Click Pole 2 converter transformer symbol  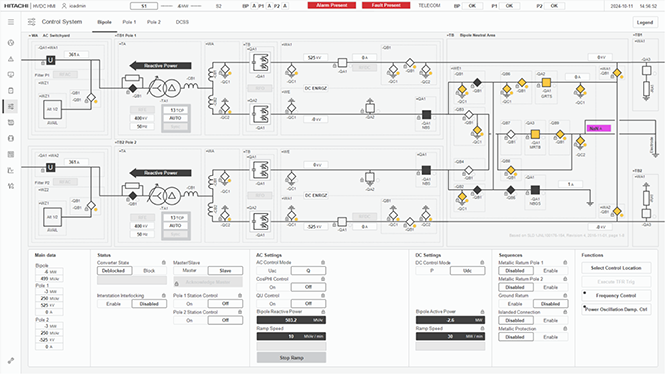[x=164, y=195]
